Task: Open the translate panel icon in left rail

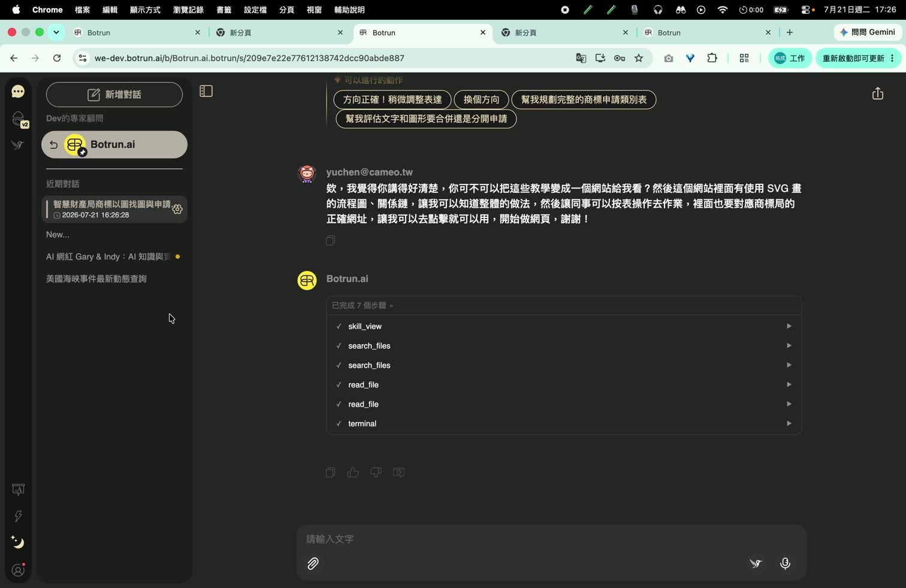Action: (x=18, y=490)
